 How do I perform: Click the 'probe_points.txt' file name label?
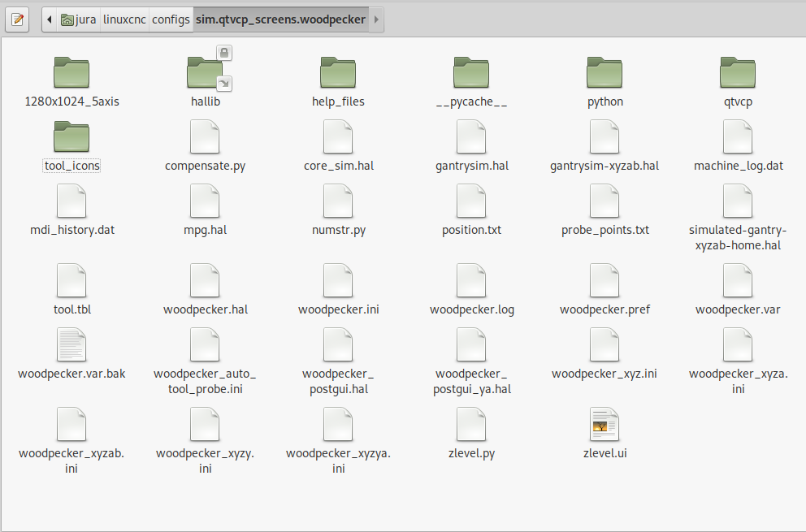(x=605, y=230)
